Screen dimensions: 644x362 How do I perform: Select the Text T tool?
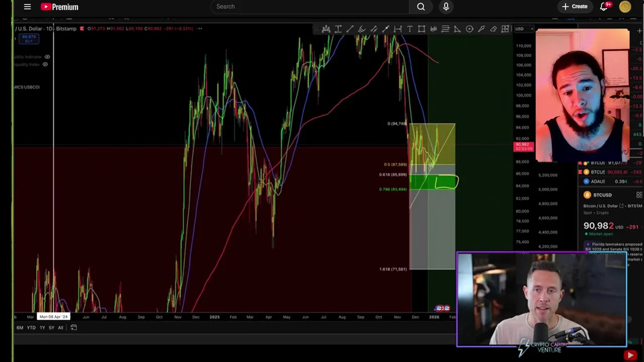410,29
